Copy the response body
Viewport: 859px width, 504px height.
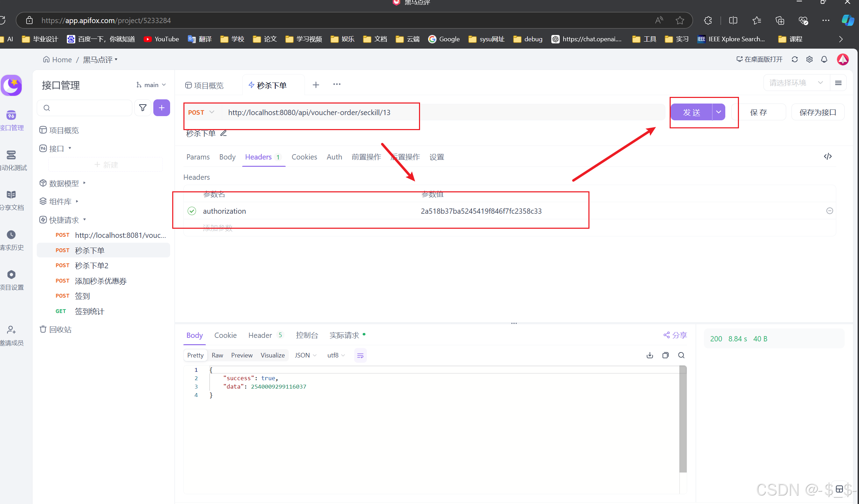(665, 355)
